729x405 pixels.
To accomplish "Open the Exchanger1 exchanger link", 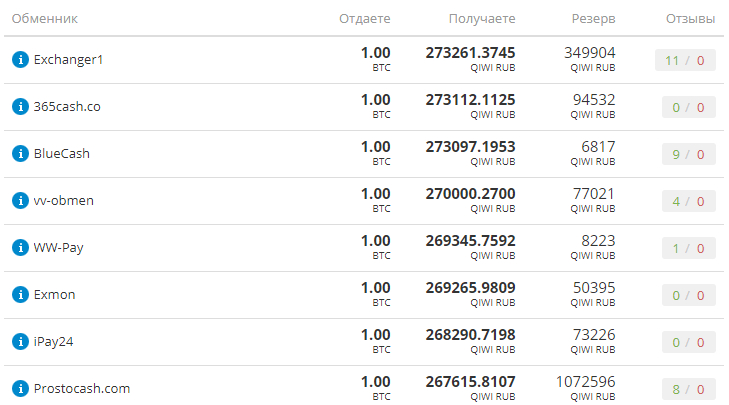I will [x=68, y=60].
